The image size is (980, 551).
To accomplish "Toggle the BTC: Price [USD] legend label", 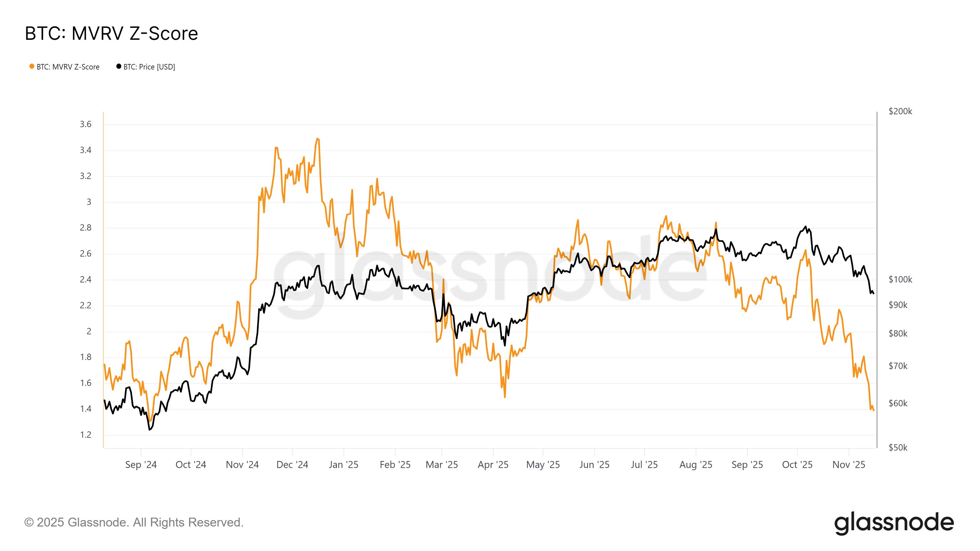I will 149,67.
